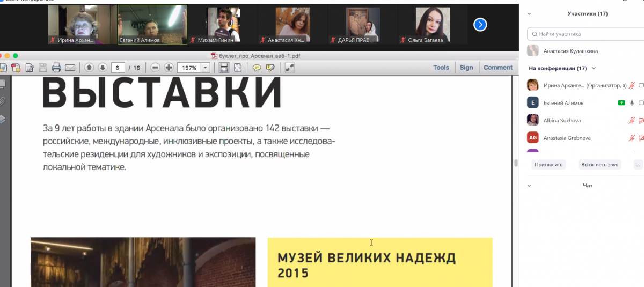Click participant Ирина Арханге… name
This screenshot has height=287, width=644.
tap(563, 85)
